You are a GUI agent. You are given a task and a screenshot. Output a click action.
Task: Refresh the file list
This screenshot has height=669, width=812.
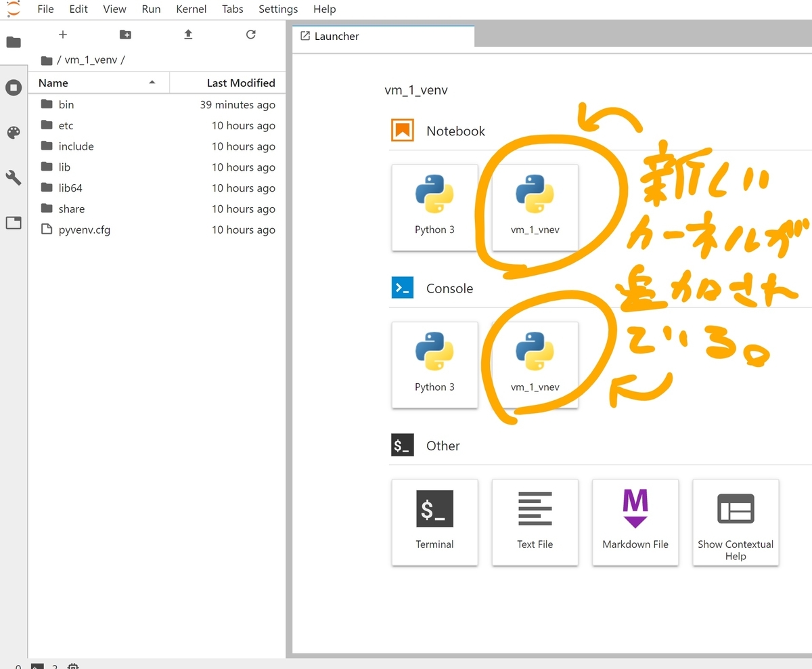coord(251,35)
